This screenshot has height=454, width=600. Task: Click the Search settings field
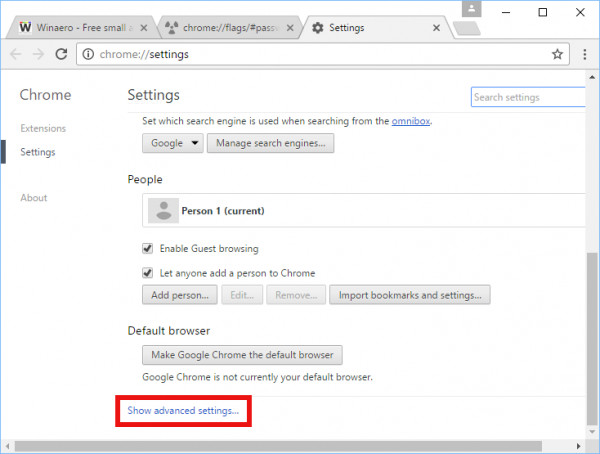click(528, 97)
